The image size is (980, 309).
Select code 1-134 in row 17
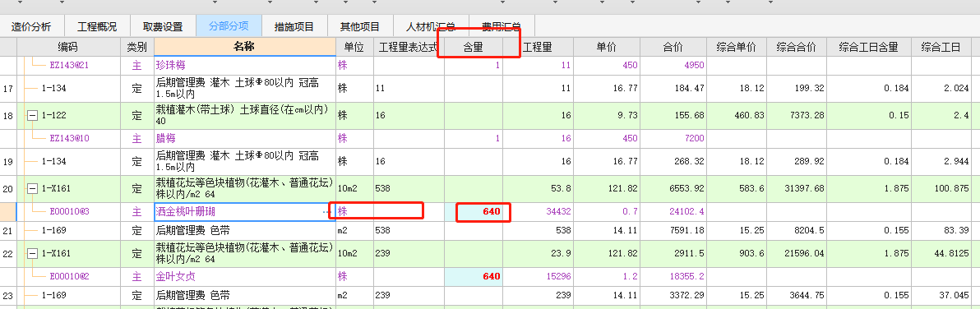click(x=53, y=89)
